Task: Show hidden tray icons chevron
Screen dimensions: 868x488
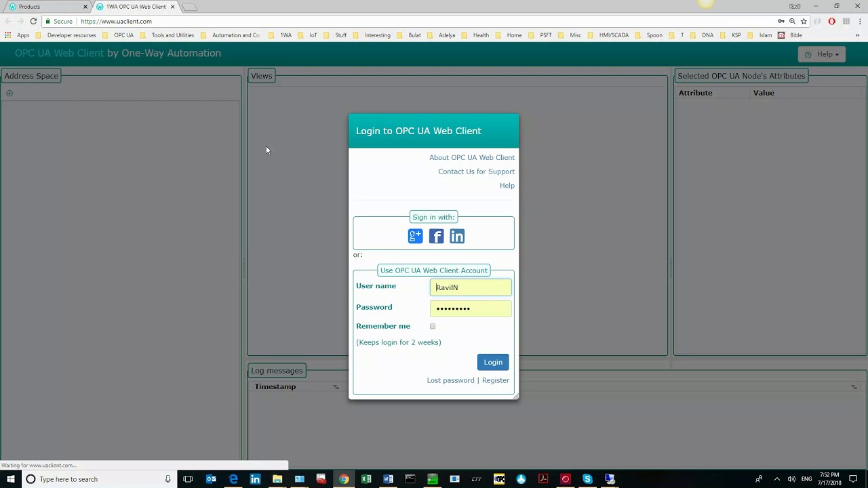Action: pyautogui.click(x=776, y=479)
